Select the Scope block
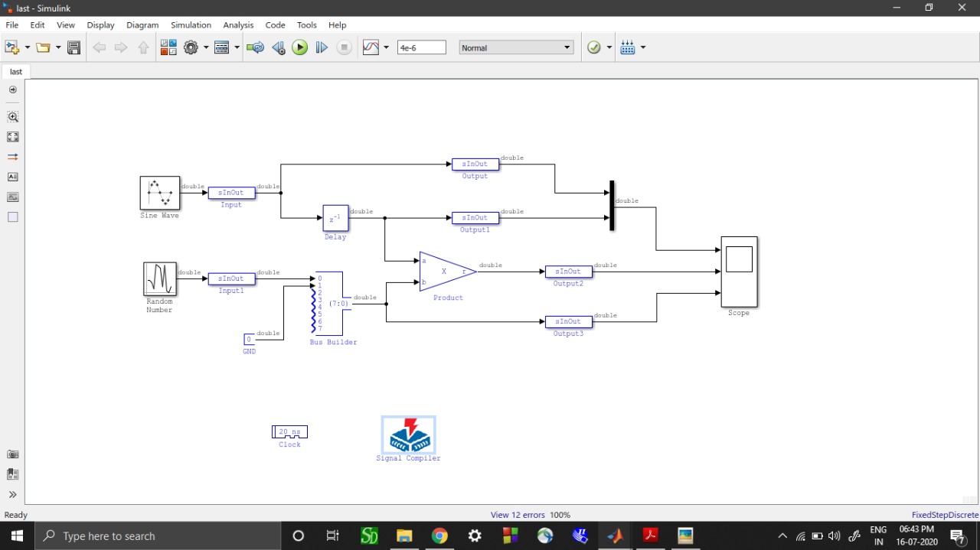 tap(739, 272)
